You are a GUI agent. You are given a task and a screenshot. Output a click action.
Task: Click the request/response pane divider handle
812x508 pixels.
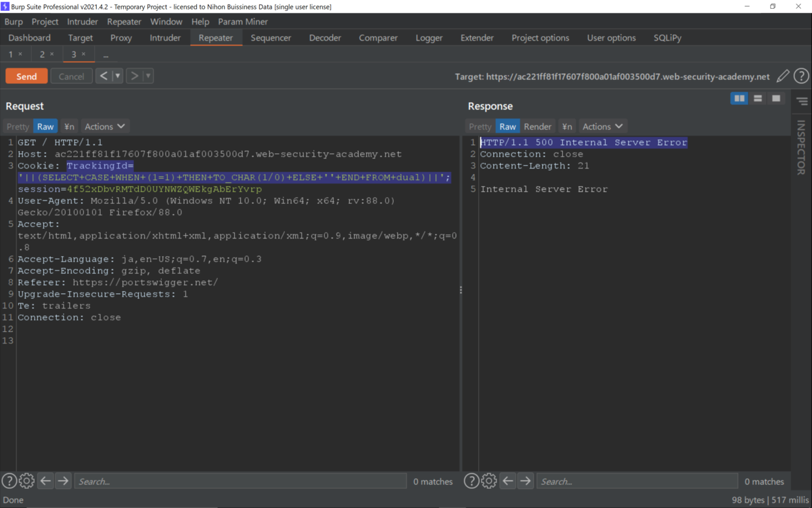[x=461, y=290]
